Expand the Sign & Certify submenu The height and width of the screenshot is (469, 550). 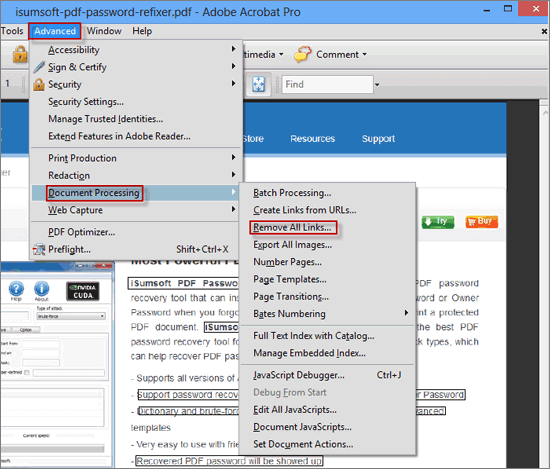click(x=135, y=67)
